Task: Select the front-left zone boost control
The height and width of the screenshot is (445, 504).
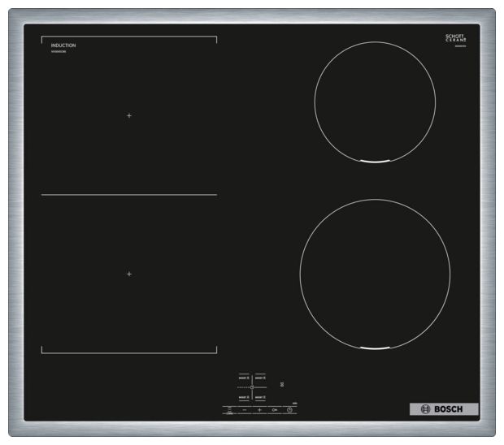Action: (244, 397)
